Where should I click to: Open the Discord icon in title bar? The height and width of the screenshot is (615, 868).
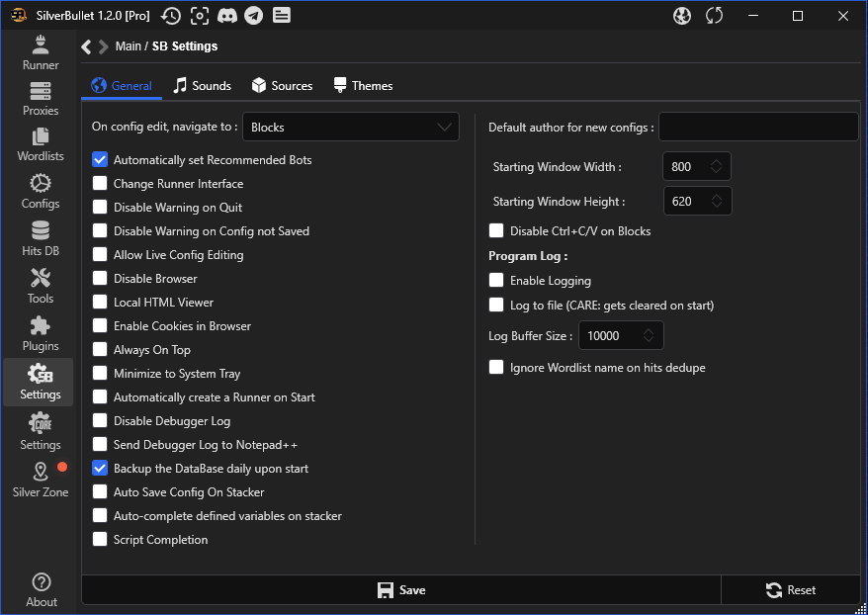coord(227,16)
